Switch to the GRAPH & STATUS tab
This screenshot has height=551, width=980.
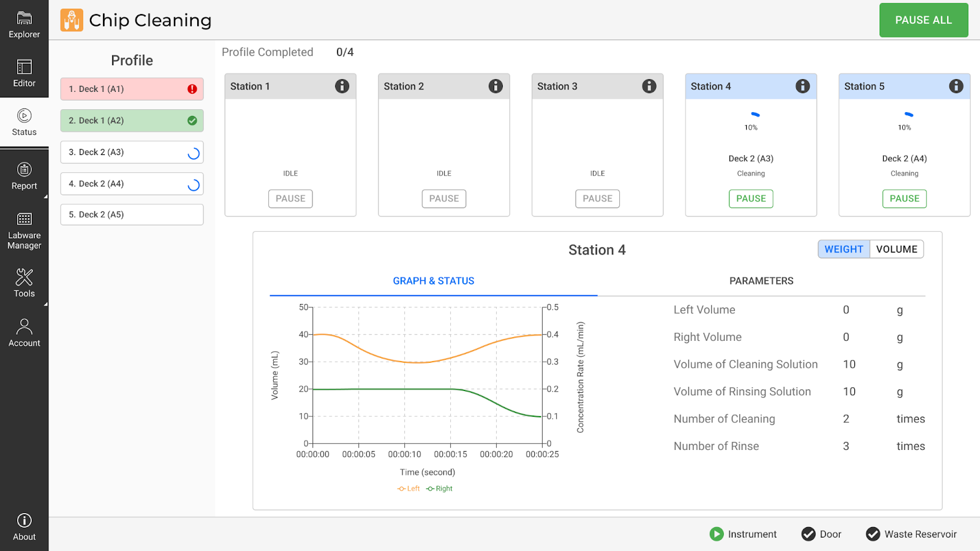(433, 281)
